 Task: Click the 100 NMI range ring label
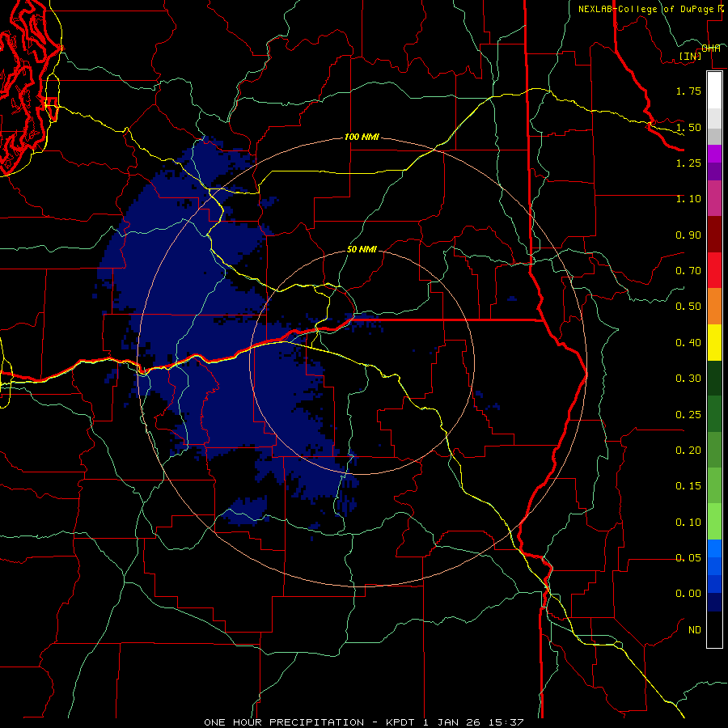362,137
